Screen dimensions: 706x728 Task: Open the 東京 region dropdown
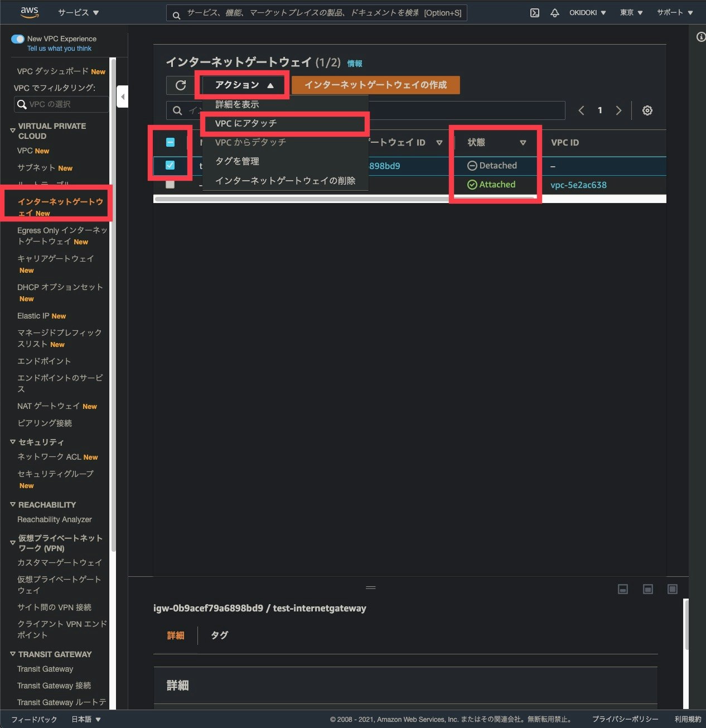click(x=631, y=12)
